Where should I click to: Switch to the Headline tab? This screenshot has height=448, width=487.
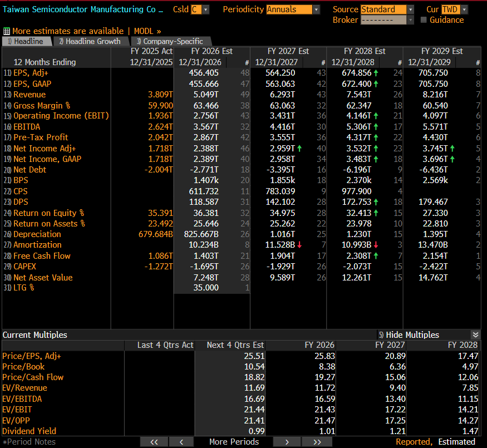(x=27, y=41)
